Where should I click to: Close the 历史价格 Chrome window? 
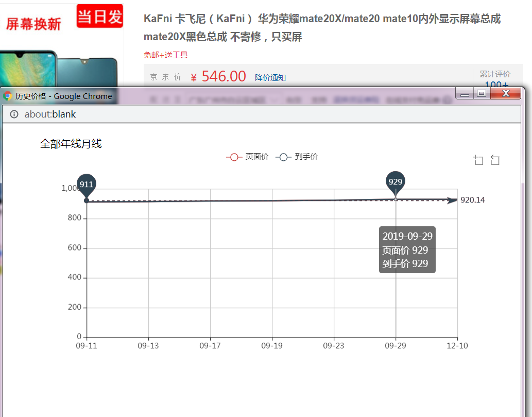tap(506, 93)
